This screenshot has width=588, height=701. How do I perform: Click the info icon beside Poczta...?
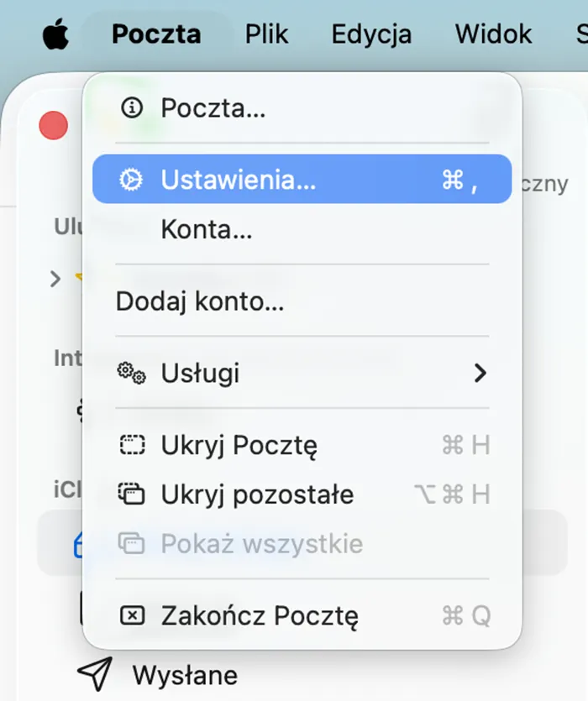coord(133,107)
